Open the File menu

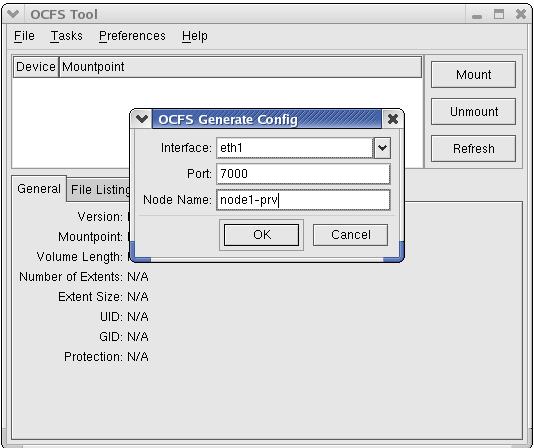click(24, 36)
